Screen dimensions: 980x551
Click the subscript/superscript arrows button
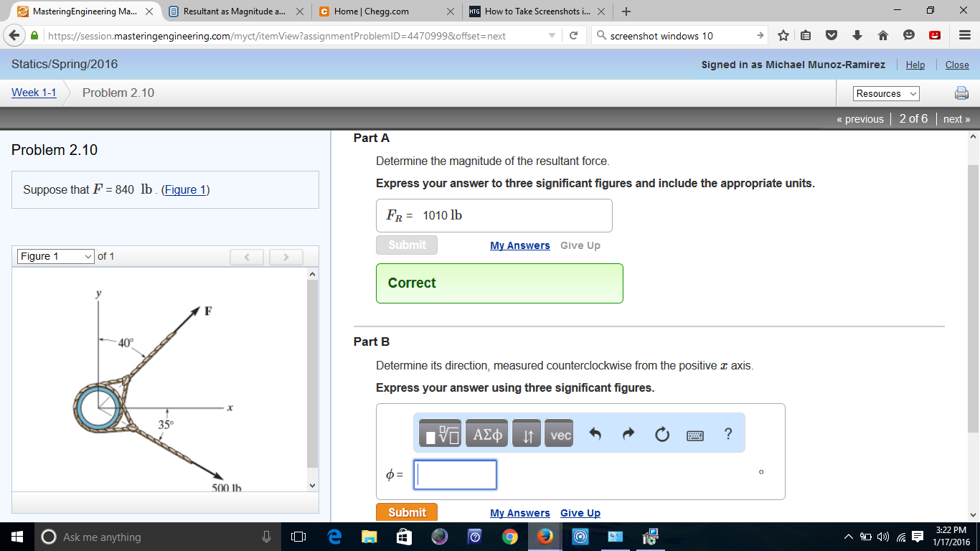527,433
